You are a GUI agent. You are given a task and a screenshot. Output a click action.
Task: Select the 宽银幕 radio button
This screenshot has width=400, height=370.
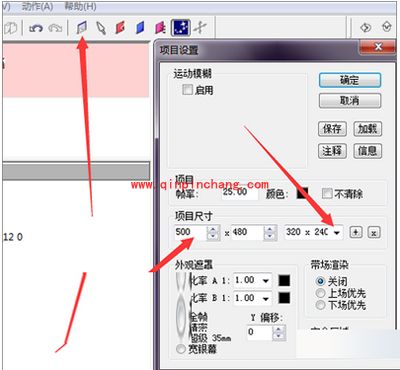click(x=181, y=349)
